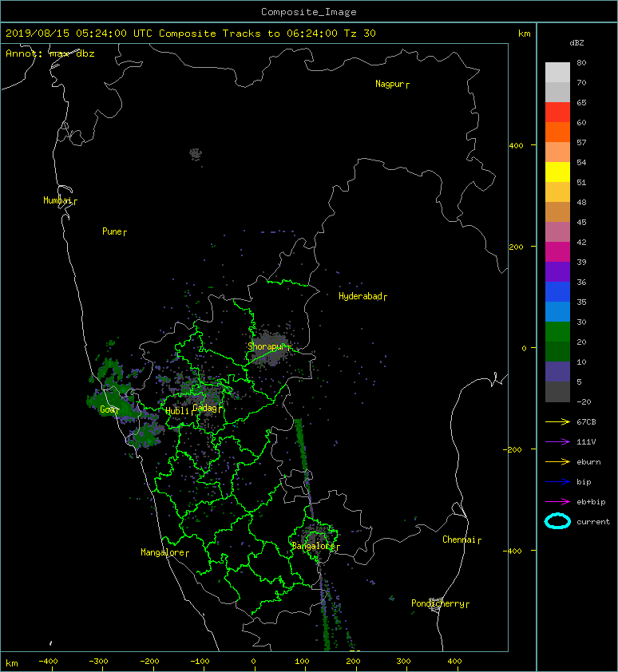The image size is (618, 672).
Task: Click the 'Tz 30' text in the header
Action: 360,34
